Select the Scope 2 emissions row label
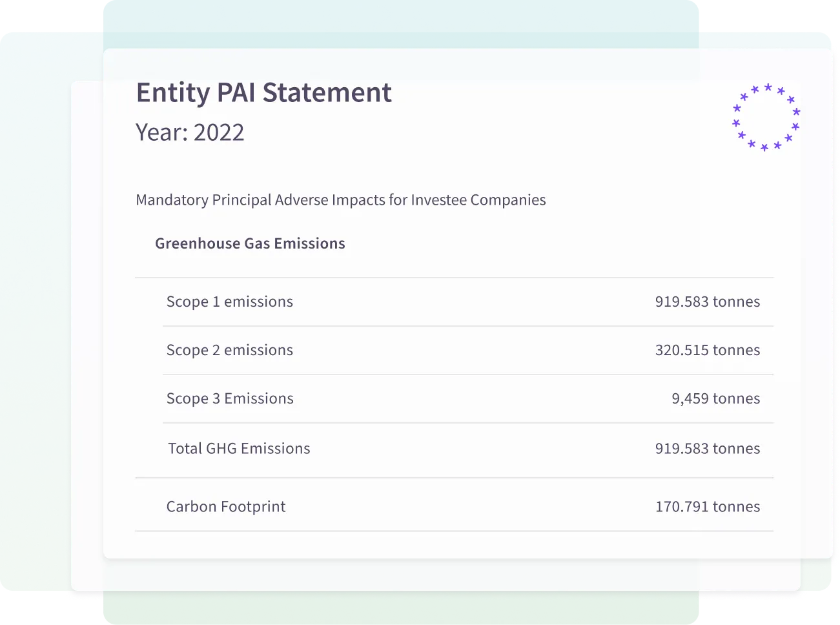The width and height of the screenshot is (840, 625). click(229, 350)
